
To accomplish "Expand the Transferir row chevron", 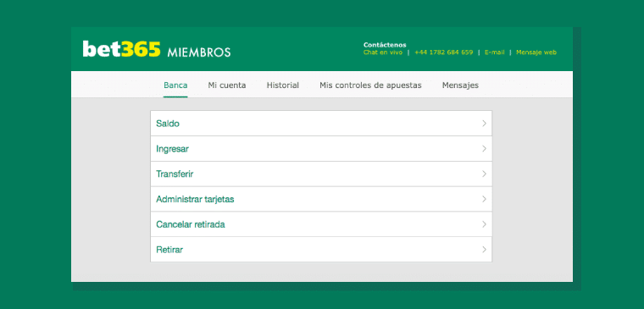I will pyautogui.click(x=484, y=174).
